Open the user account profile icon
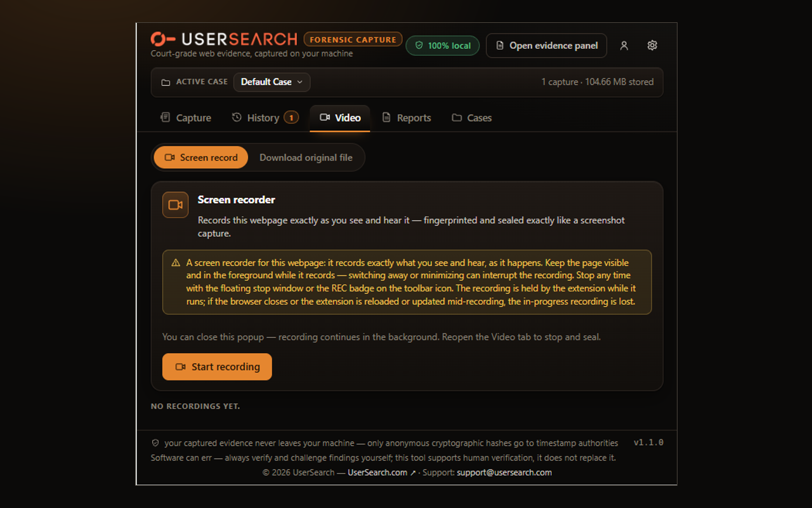 (x=624, y=46)
